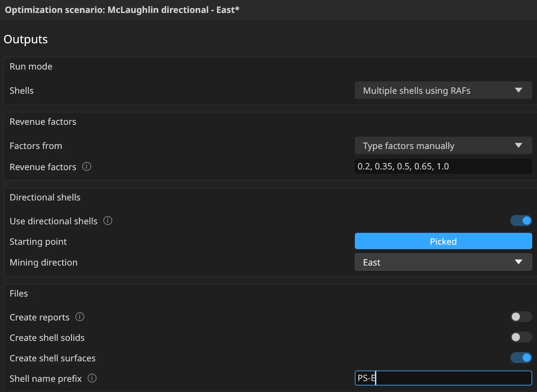This screenshot has height=392, width=537.
Task: Click the Create shell surfaces label
Action: click(x=53, y=358)
